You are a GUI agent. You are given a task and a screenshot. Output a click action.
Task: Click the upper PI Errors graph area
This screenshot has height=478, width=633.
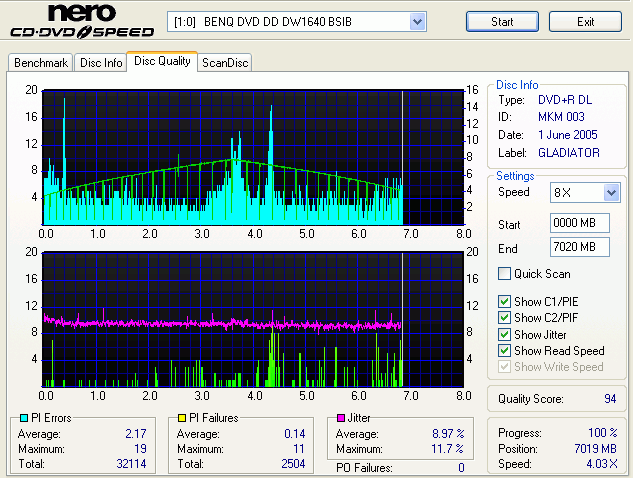pos(250,155)
